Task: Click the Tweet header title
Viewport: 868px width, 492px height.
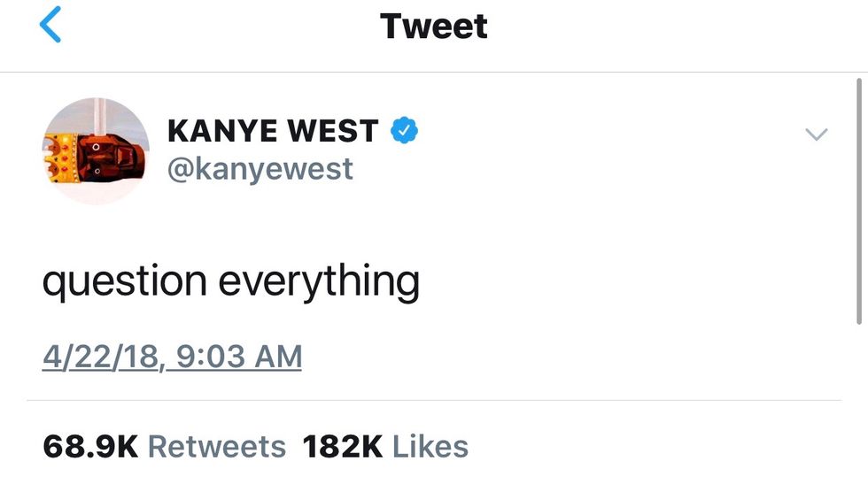Action: pos(433,26)
